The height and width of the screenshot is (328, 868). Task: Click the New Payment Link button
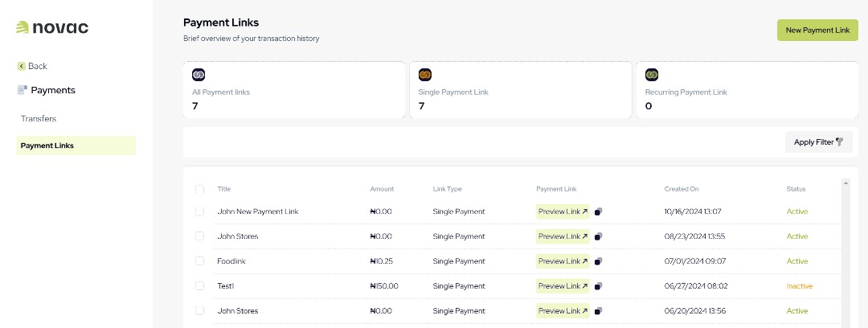(817, 30)
